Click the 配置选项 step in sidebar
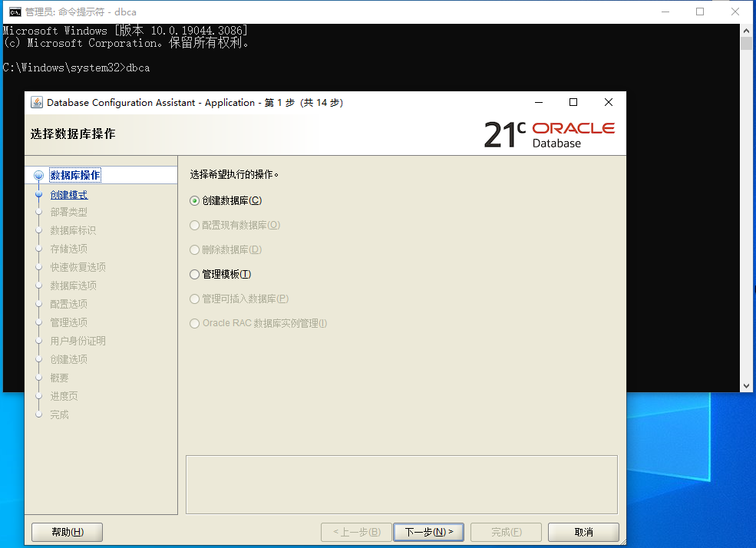This screenshot has width=756, height=548. pos(69,304)
